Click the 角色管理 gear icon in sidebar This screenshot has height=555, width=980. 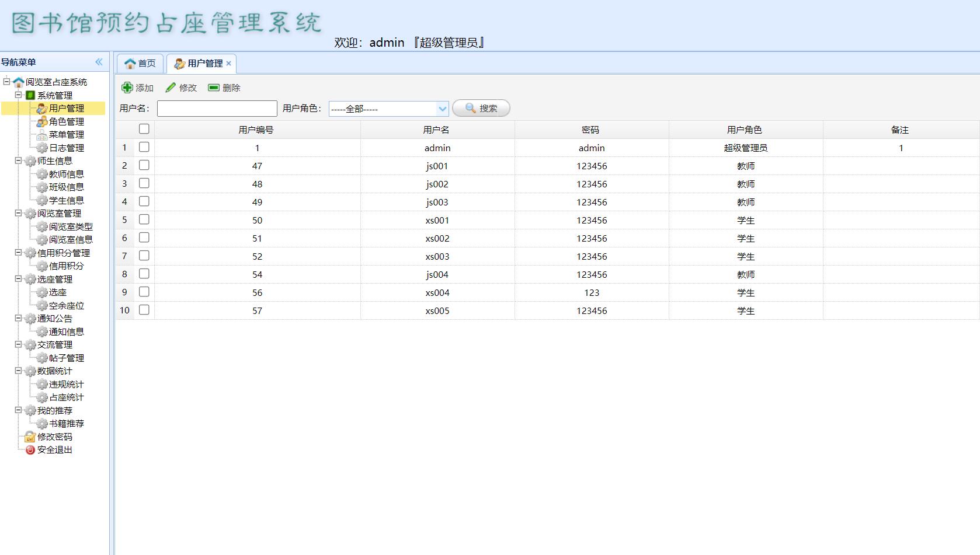point(41,122)
